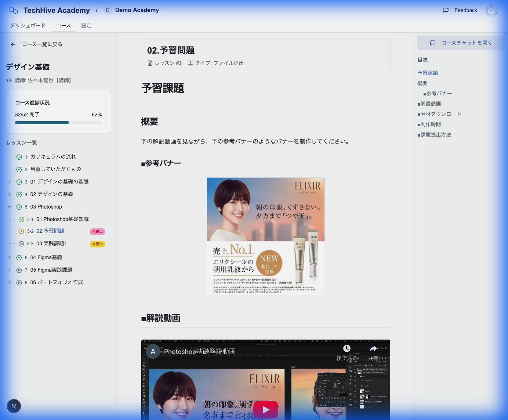
Task: Open the Demo Academy breadcrumb link
Action: [137, 10]
